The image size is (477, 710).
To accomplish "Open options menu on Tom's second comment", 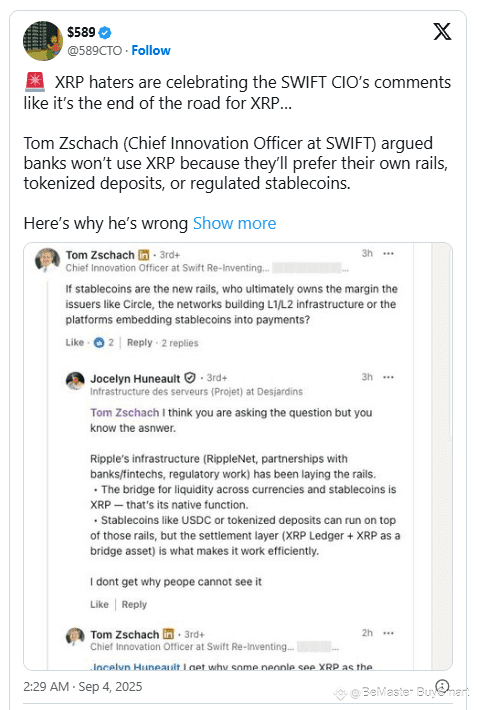I will coord(388,633).
